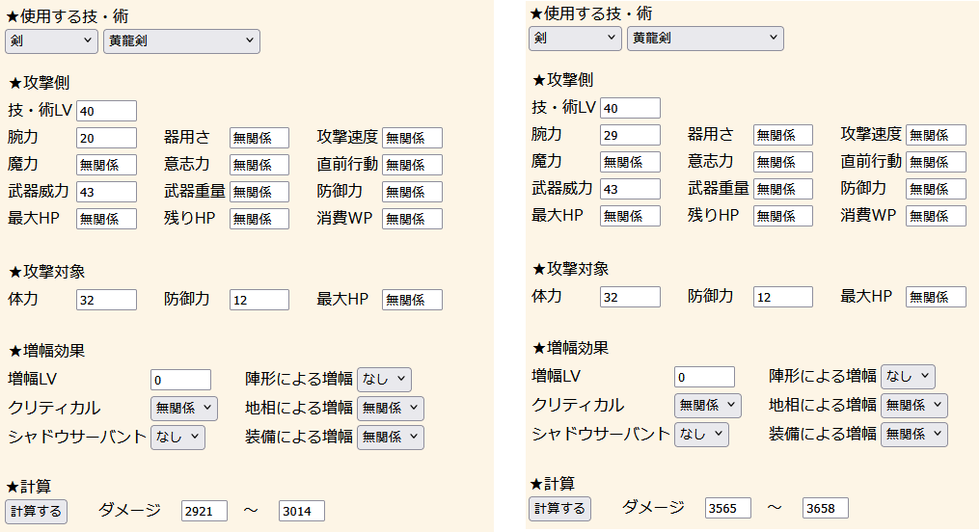Expand クリティカル dropdown in right panel

tap(707, 405)
